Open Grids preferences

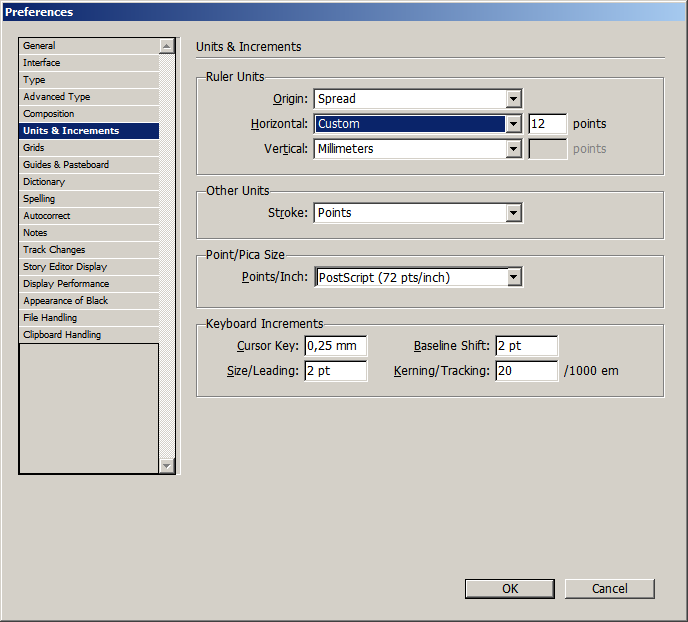point(89,148)
